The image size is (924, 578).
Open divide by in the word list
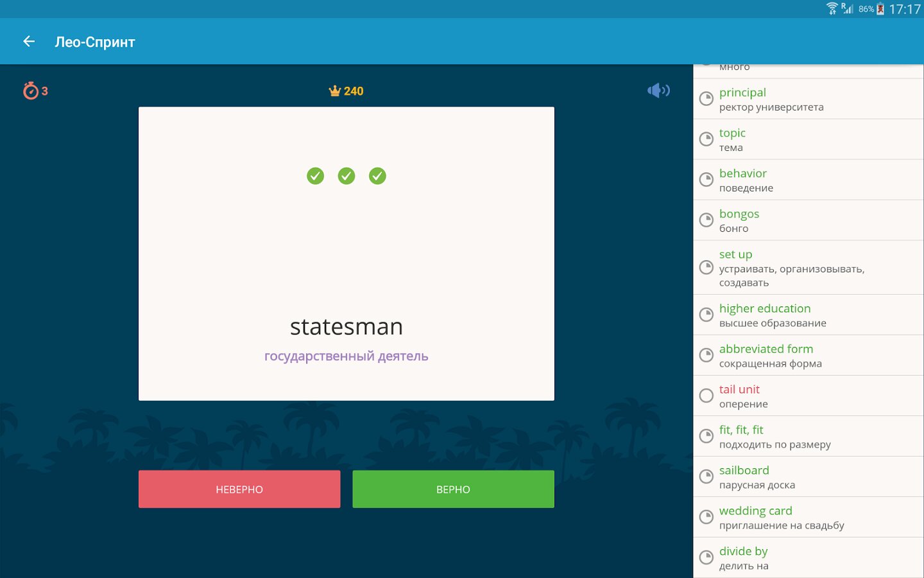tap(743, 551)
